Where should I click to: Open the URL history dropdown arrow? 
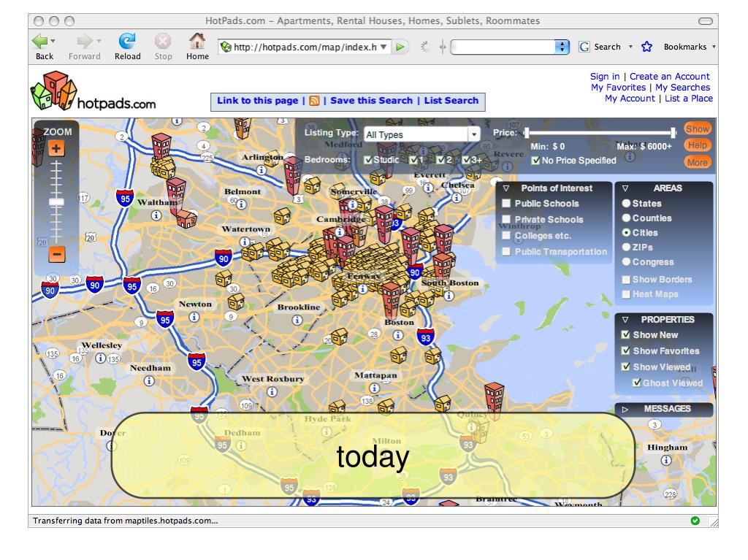[383, 47]
